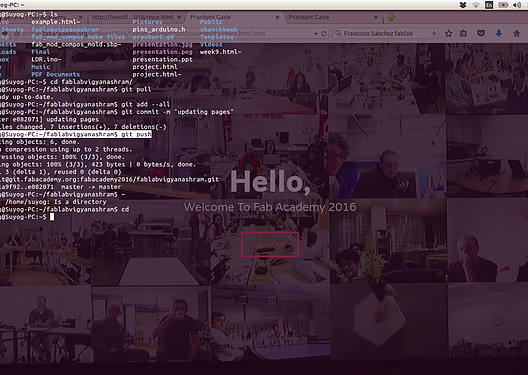Screen dimensions: 528x375
Task: Click 'master -> master' terminal output
Action: tap(91, 187)
